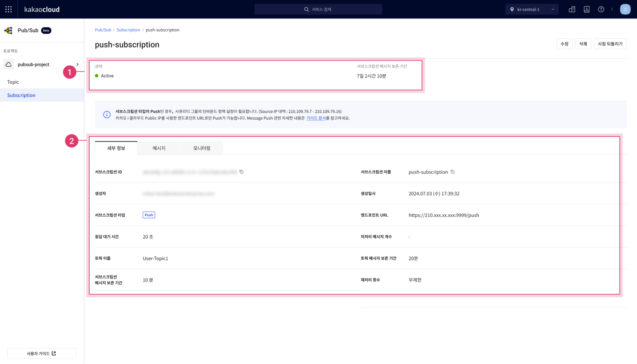Click the 10 분 subscription retention value
Image resolution: width=637 pixels, height=364 pixels.
[x=148, y=280]
